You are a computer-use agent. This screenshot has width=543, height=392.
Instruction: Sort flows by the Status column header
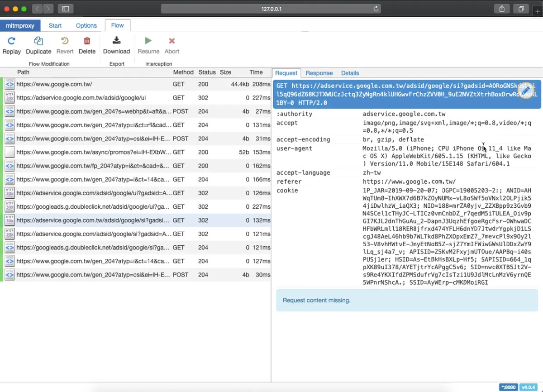click(207, 72)
